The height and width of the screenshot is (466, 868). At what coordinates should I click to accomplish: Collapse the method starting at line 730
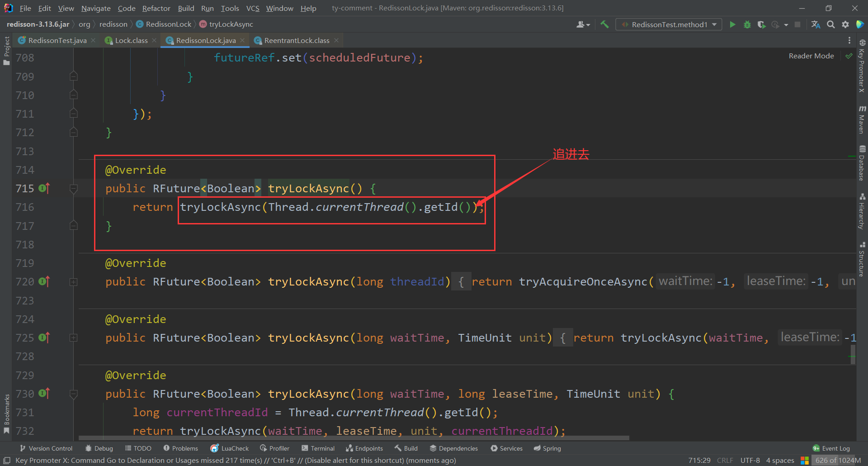pos(74,394)
